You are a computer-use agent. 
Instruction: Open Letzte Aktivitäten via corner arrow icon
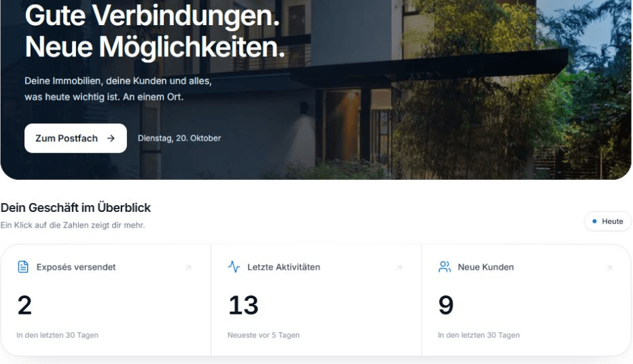pos(399,268)
